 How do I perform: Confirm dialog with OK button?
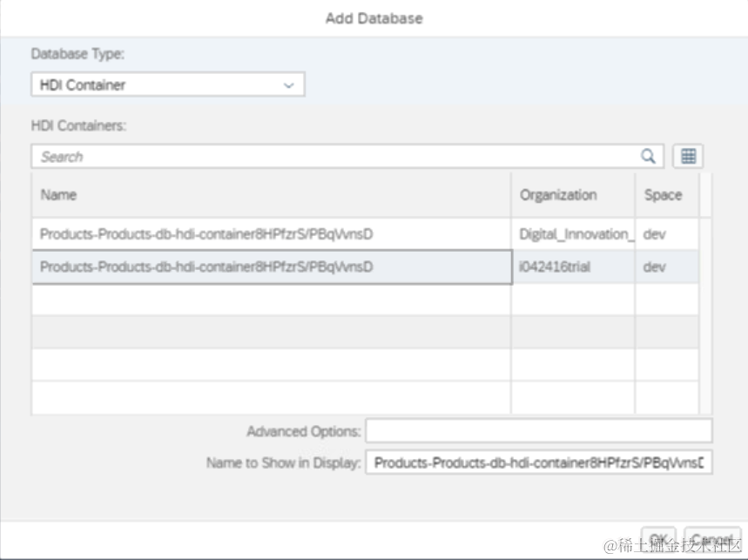click(658, 540)
